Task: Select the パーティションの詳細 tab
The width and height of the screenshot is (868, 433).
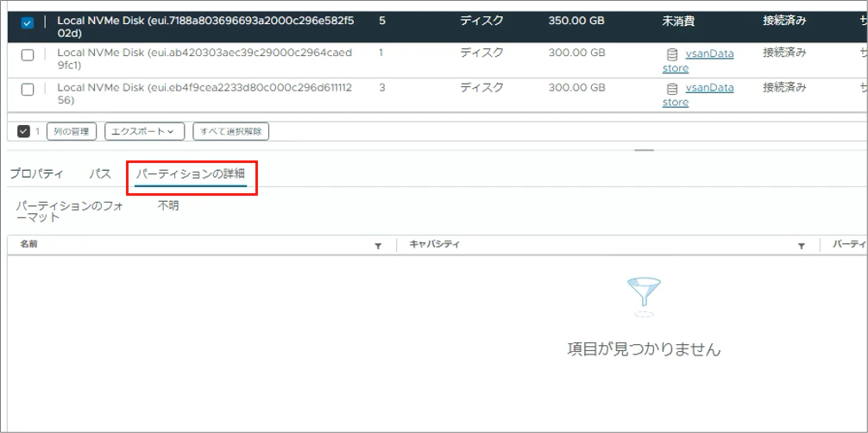Action: [191, 174]
